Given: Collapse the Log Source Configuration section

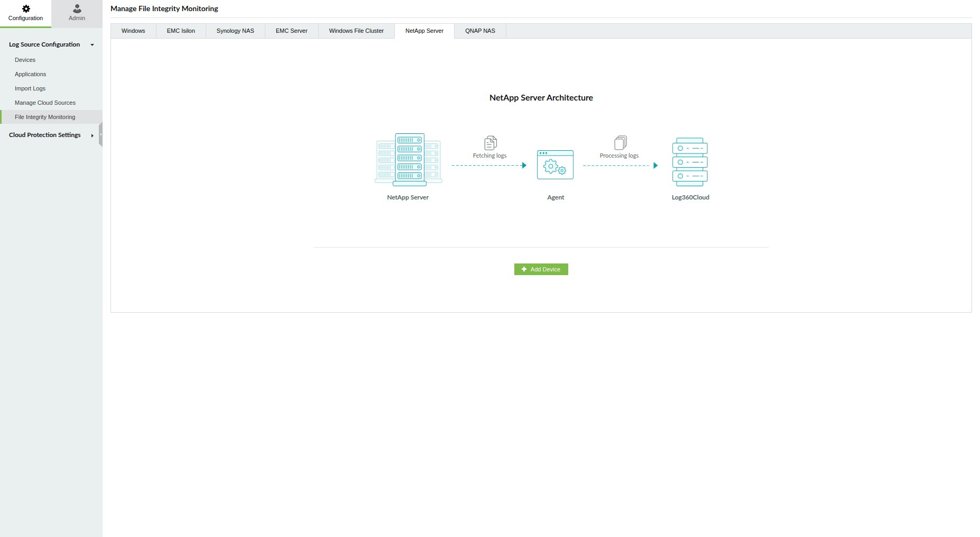Looking at the screenshot, I should click(x=51, y=44).
